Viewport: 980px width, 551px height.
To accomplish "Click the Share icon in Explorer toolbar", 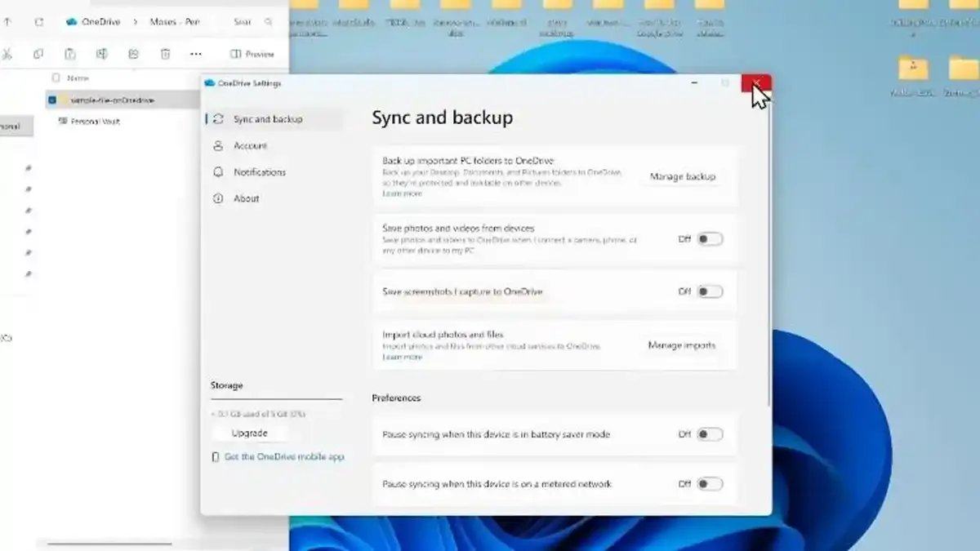I will click(133, 54).
